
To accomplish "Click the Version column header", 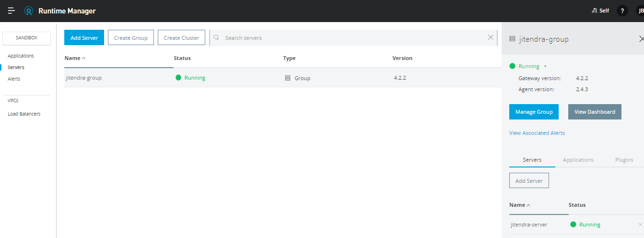I will click(402, 58).
